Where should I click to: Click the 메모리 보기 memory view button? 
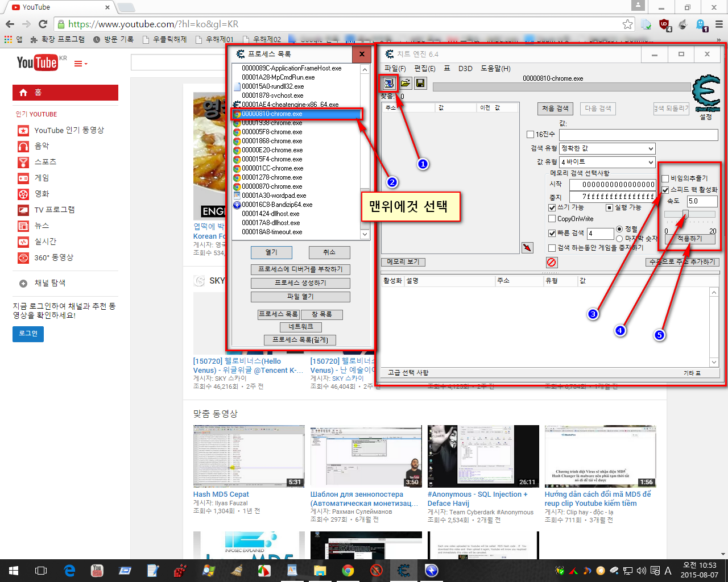(403, 262)
